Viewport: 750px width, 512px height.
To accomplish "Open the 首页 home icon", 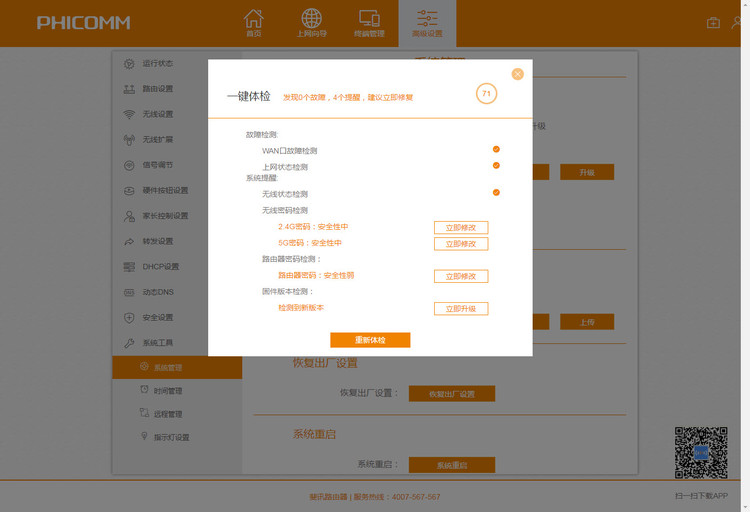I will (254, 18).
